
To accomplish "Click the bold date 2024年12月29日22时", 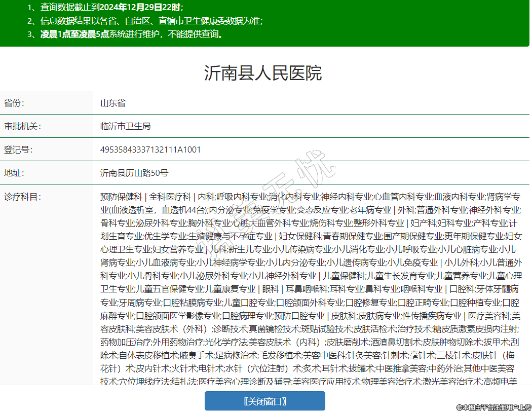I will pyautogui.click(x=139, y=8).
